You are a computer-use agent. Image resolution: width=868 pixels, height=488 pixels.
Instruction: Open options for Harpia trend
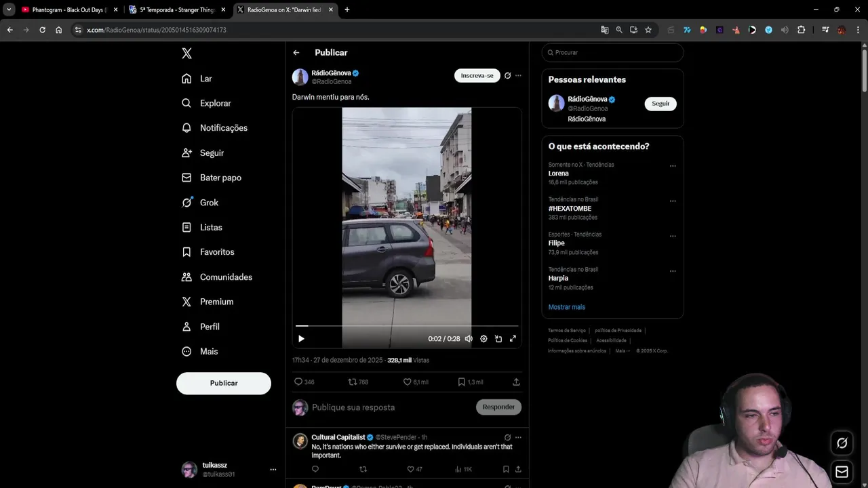click(673, 271)
